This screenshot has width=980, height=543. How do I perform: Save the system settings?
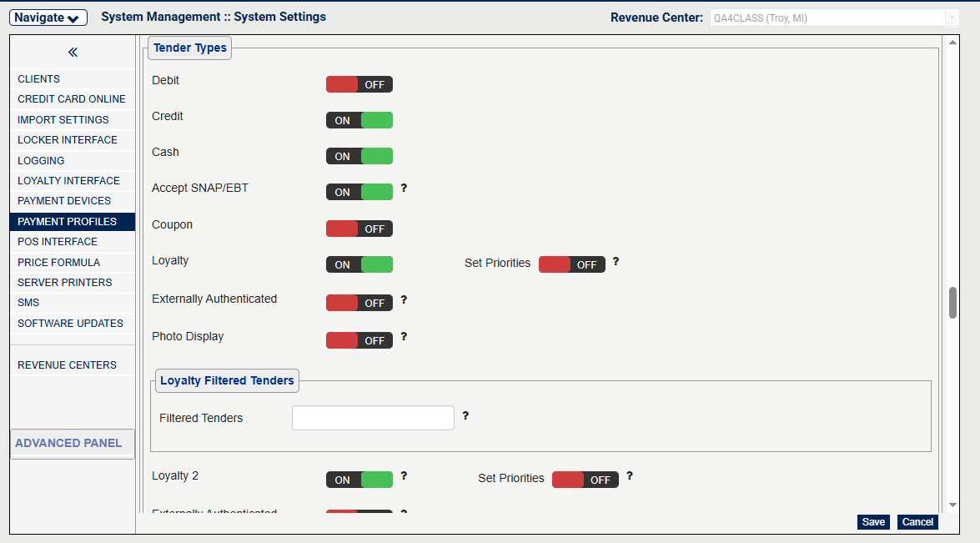873,522
